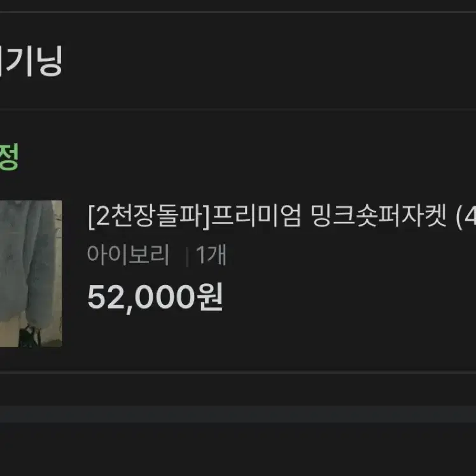Click empty space right of the price
476x476 pixels.
point(349,298)
